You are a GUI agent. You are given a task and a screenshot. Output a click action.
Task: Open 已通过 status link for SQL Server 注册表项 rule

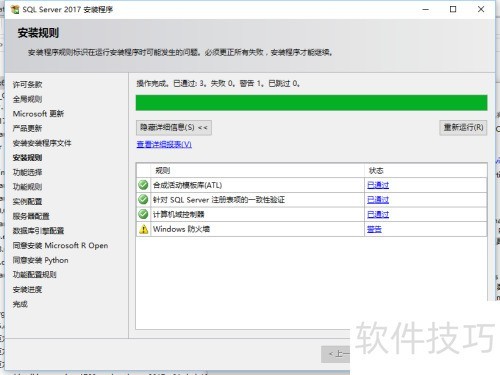[378, 200]
